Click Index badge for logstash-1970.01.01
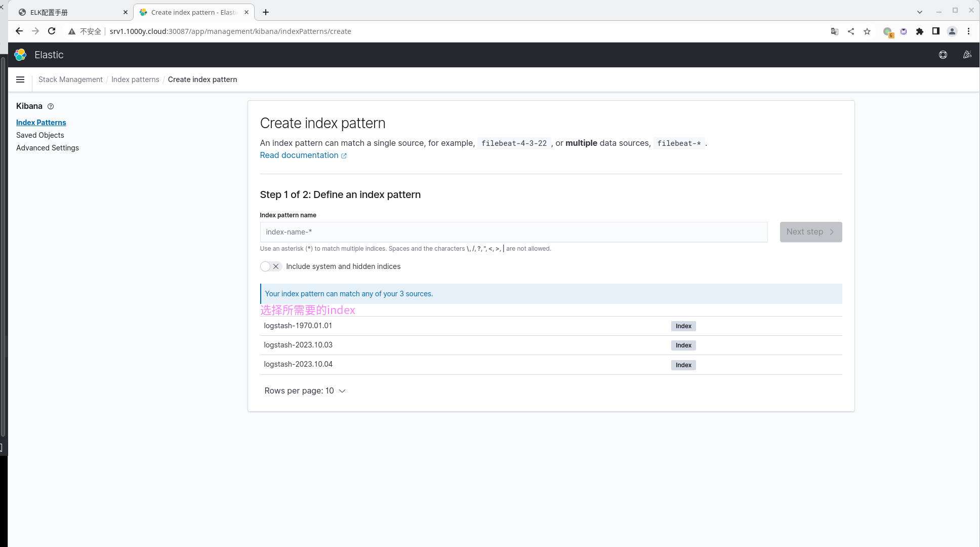This screenshot has width=980, height=547. click(683, 326)
